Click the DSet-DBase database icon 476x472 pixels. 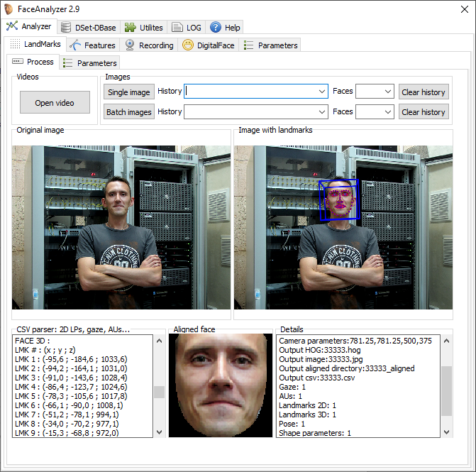tap(65, 28)
